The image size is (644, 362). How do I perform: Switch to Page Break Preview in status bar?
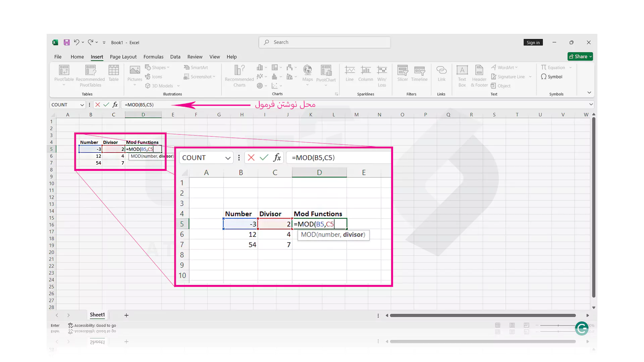pos(527,325)
